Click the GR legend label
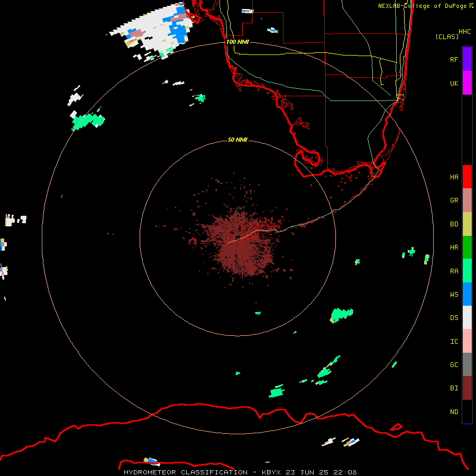476x476 pixels. [454, 200]
